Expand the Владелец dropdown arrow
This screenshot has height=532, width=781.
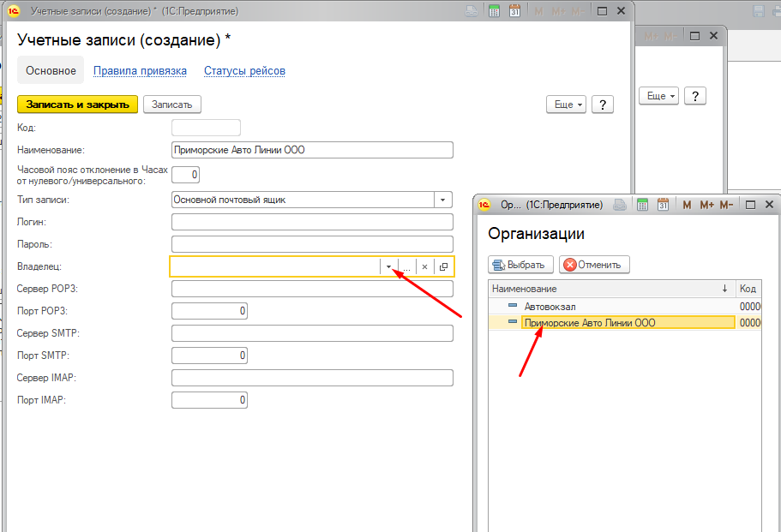[388, 267]
